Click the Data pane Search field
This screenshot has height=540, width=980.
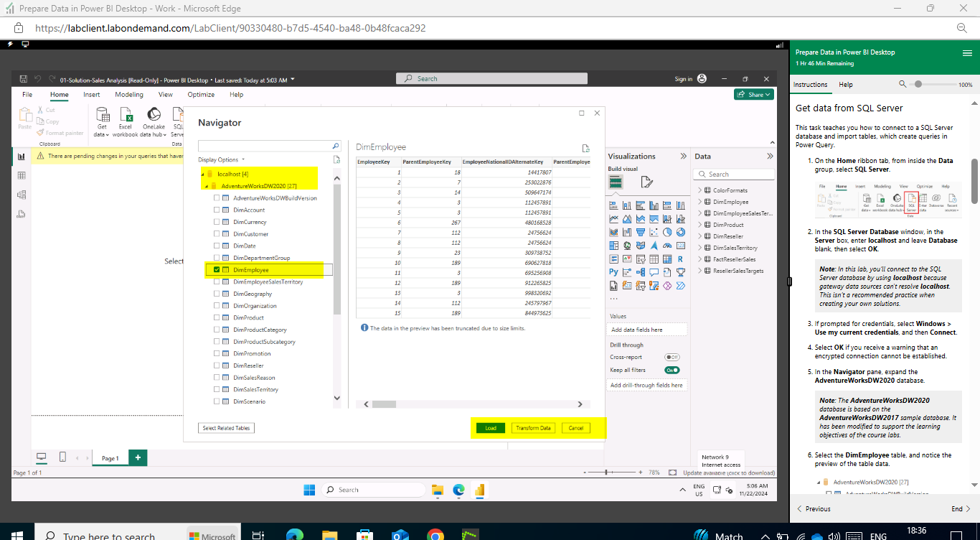735,174
